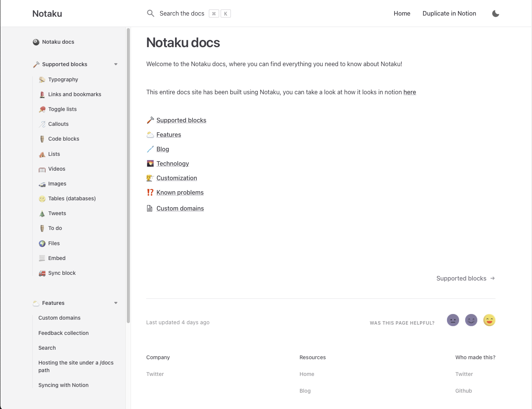Click the Files globe icon

pos(42,243)
